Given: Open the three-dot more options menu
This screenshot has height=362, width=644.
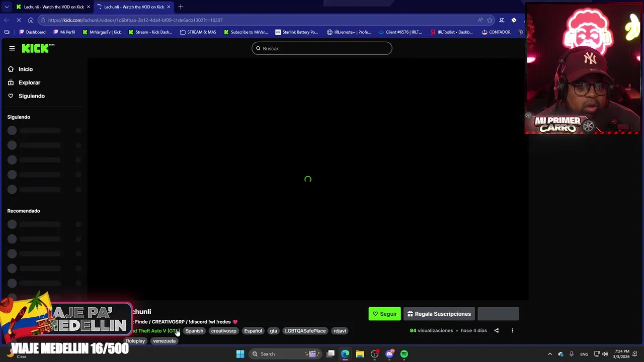Looking at the screenshot, I should (512, 331).
